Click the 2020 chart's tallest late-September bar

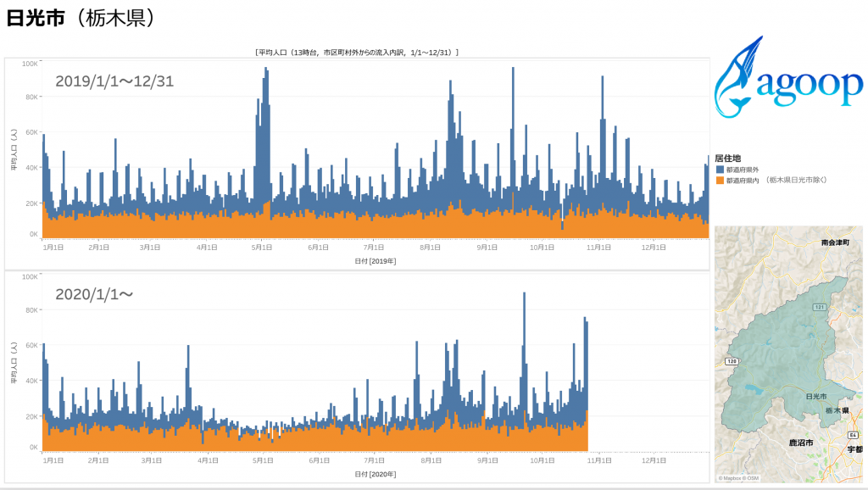[x=525, y=295]
